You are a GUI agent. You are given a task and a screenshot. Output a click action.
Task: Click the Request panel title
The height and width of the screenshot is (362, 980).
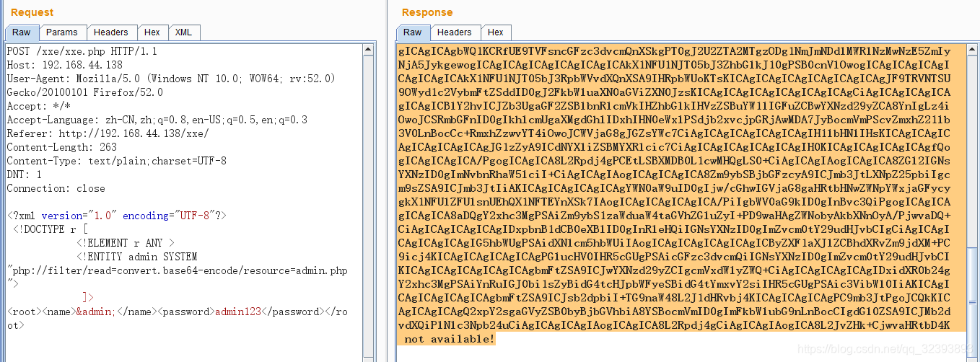pyautogui.click(x=32, y=12)
